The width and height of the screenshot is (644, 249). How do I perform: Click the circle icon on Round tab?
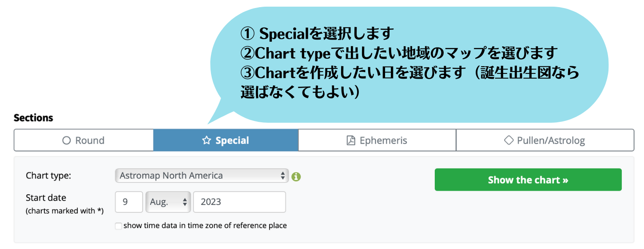[67, 141]
